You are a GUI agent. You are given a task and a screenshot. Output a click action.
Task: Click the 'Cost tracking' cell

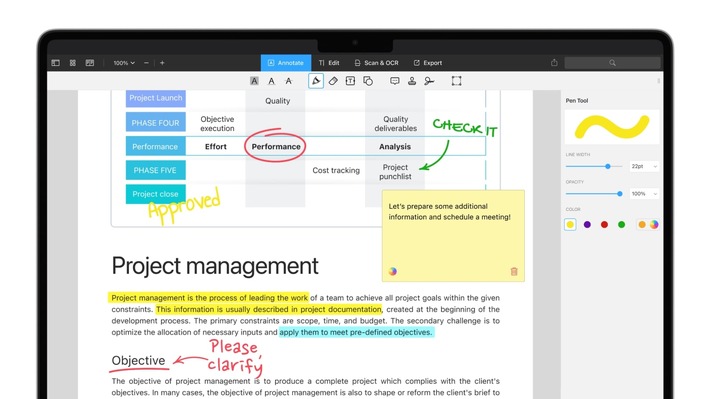tap(336, 170)
